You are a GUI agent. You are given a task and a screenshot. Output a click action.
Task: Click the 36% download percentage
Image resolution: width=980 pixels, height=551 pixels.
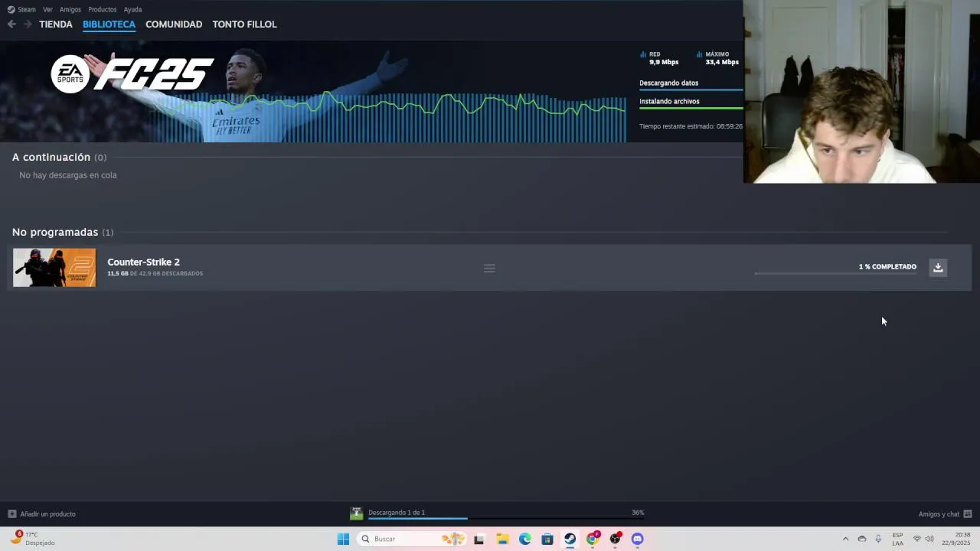click(638, 513)
